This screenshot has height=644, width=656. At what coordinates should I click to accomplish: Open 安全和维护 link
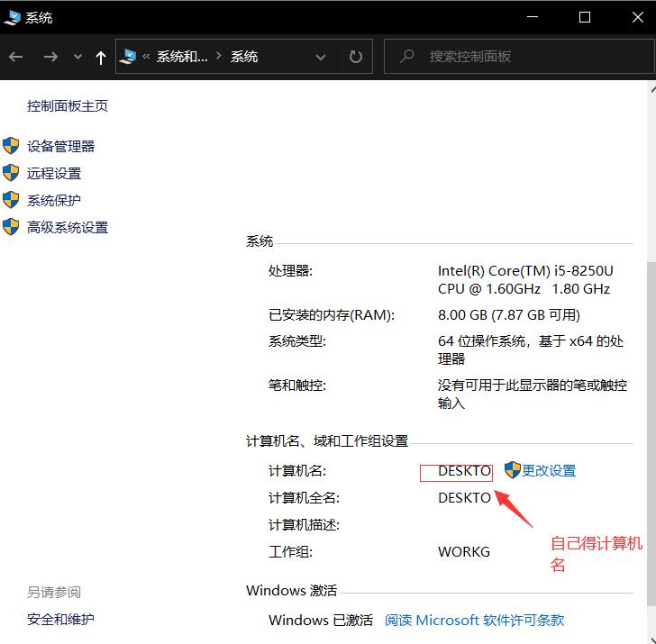click(x=61, y=620)
